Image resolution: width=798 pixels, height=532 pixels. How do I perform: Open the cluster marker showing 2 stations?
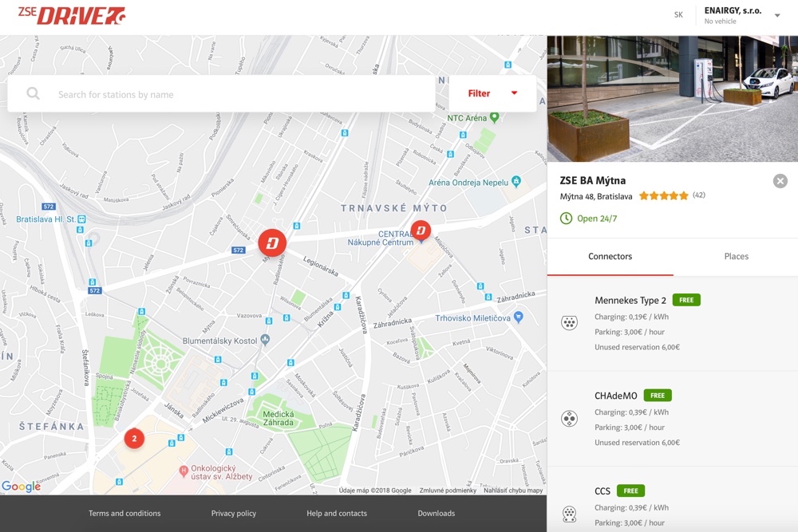tap(134, 439)
